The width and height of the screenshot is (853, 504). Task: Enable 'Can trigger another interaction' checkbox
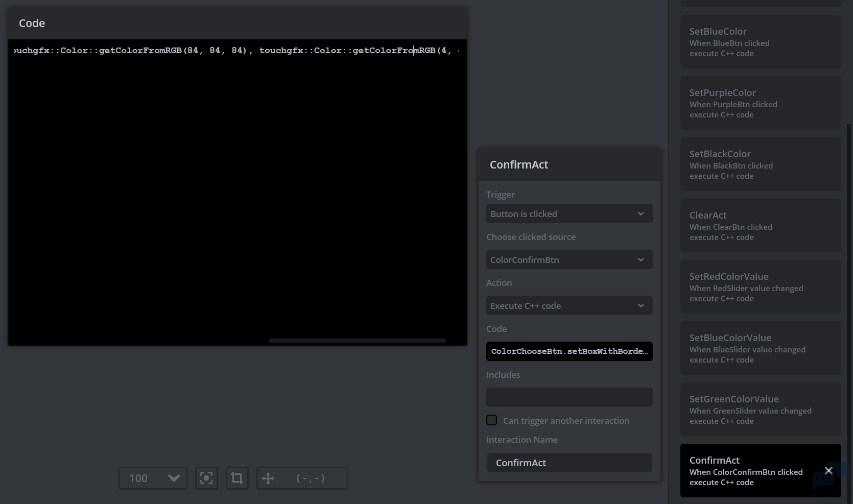(491, 420)
